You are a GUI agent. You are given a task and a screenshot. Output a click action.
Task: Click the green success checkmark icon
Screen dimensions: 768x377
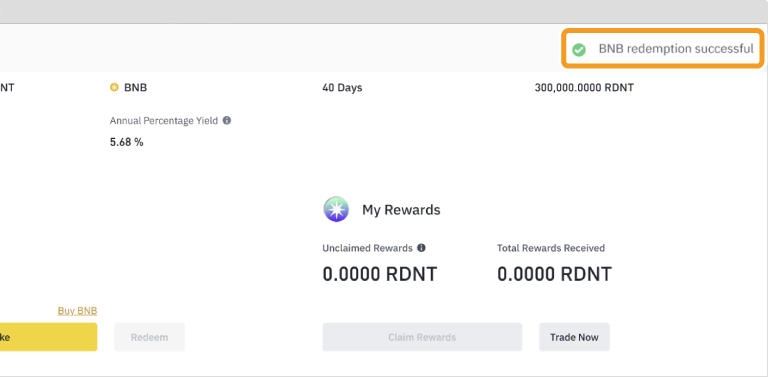coord(579,49)
